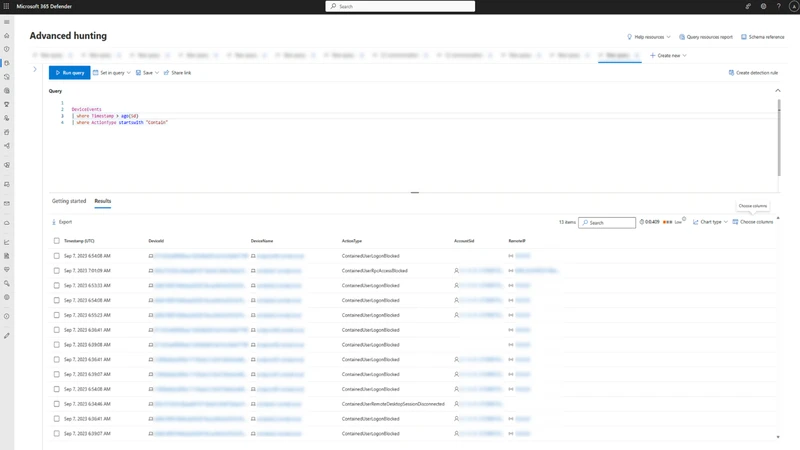Image resolution: width=800 pixels, height=450 pixels.
Task: Open the settings gear in top bar
Action: click(x=763, y=6)
